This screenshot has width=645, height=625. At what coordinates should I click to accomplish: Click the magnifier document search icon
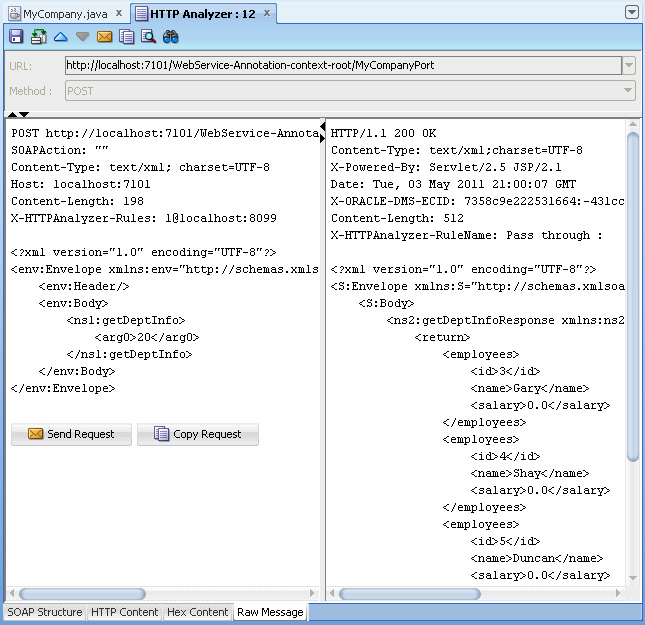pos(148,37)
